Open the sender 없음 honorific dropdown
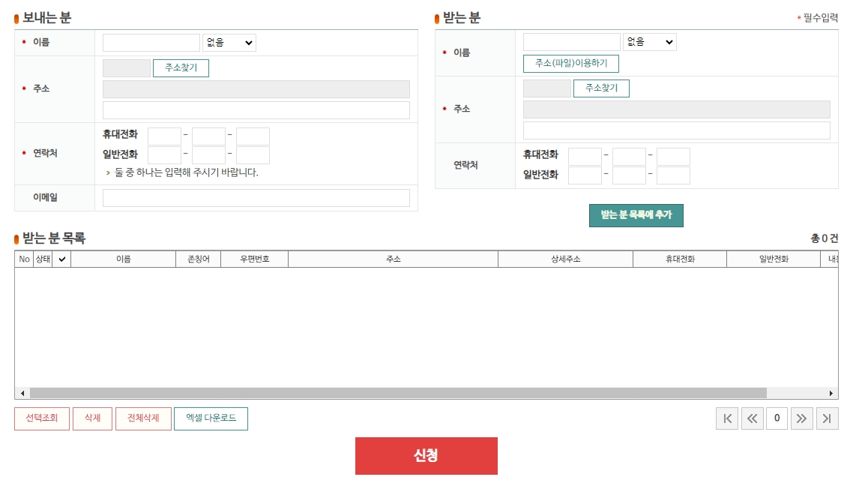 (x=229, y=42)
